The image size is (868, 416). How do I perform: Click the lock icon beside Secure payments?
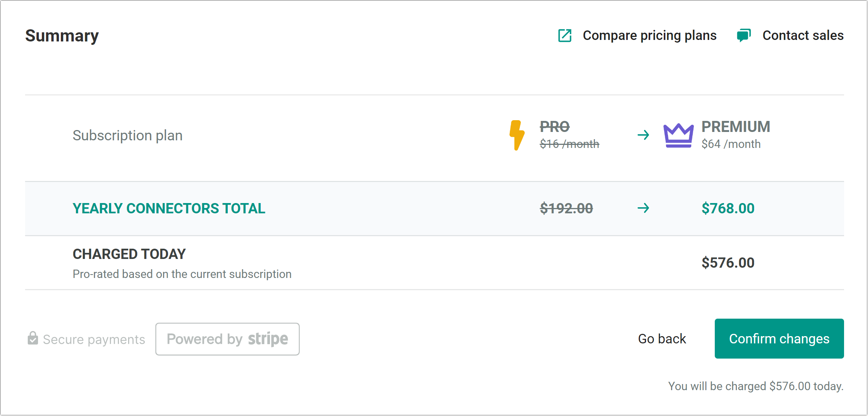coord(33,338)
